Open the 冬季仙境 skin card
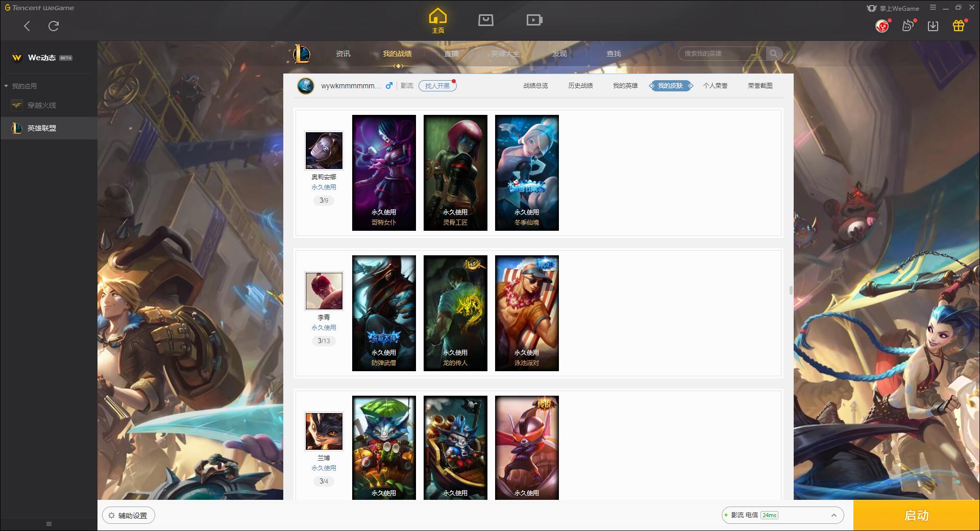980x531 pixels. [x=527, y=173]
